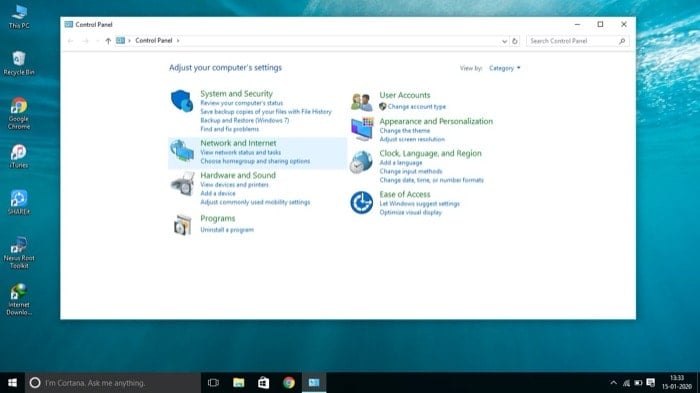
Task: Open the Clock, Language, and Region icon
Action: [361, 162]
